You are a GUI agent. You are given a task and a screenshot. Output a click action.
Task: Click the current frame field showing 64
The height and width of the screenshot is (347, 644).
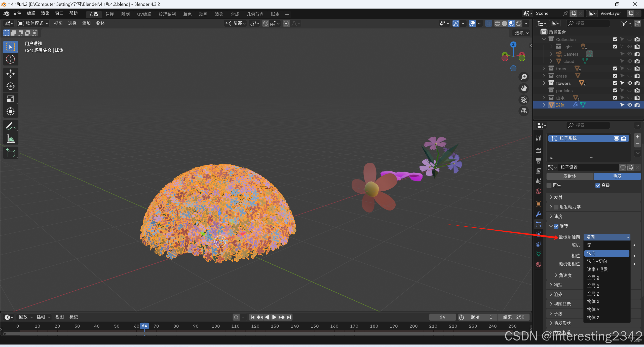coord(442,317)
